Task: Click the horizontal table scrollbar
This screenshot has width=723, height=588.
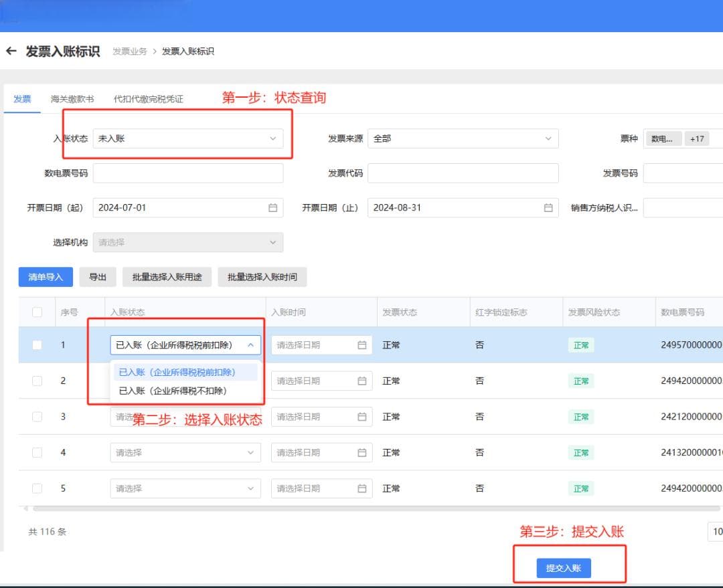Action: [x=376, y=509]
